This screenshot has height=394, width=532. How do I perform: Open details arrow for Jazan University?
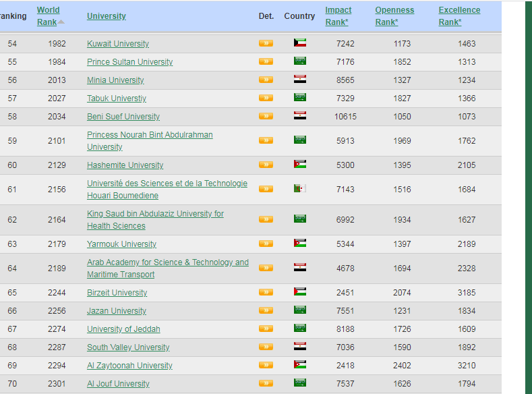point(266,311)
